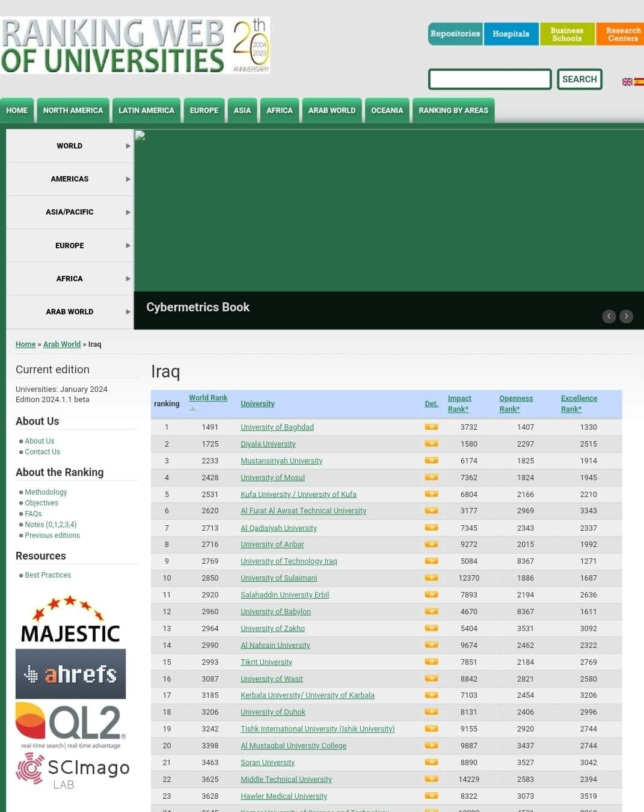
Task: Switch language with the Spanish flag icon
Action: click(639, 82)
